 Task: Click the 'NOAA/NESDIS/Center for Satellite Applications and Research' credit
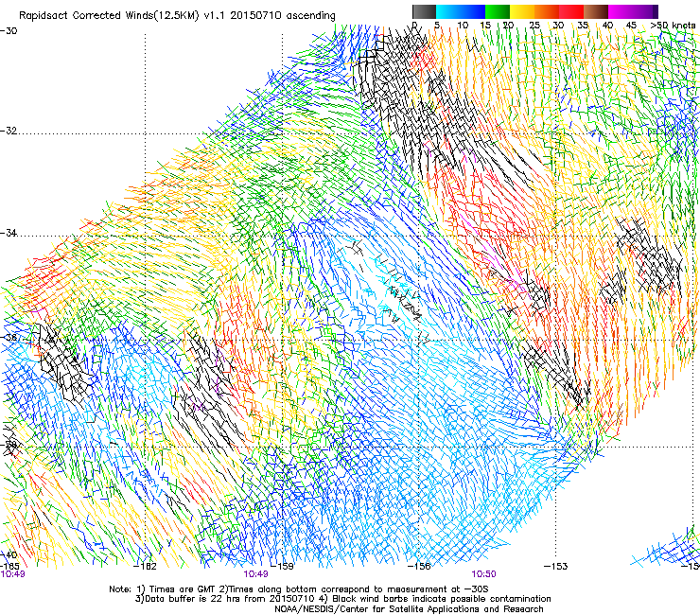(409, 609)
